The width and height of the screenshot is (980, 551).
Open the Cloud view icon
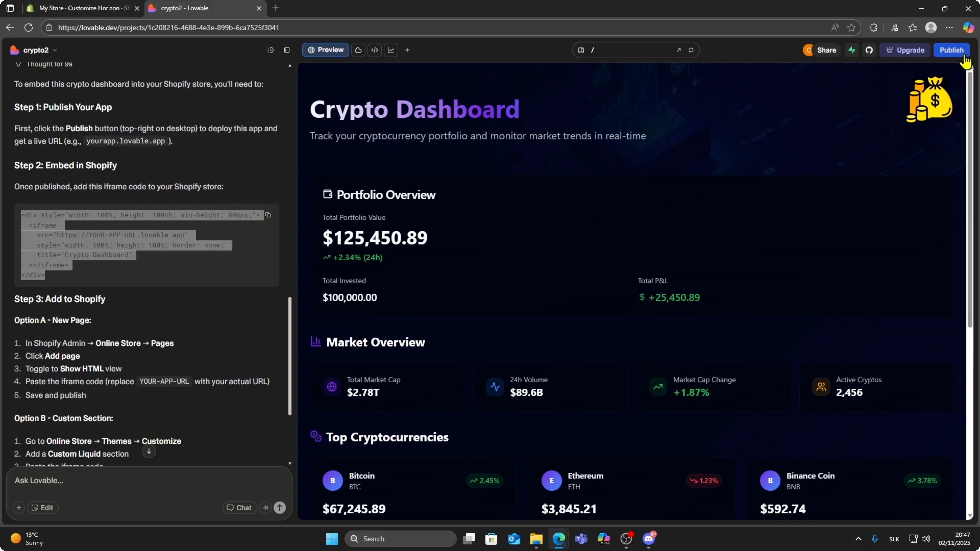tap(358, 50)
